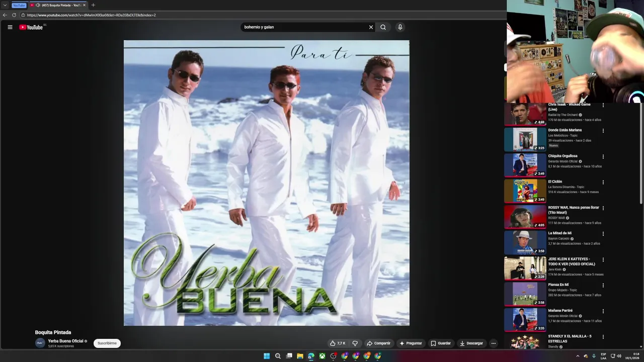Open options menu for Chiquita Orgullosa

click(603, 156)
